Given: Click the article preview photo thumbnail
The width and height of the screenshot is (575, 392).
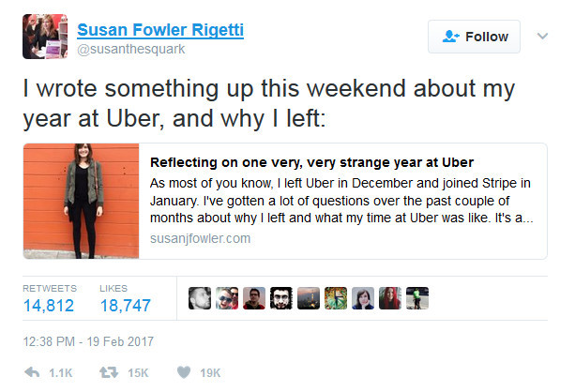Looking at the screenshot, I should click(82, 201).
